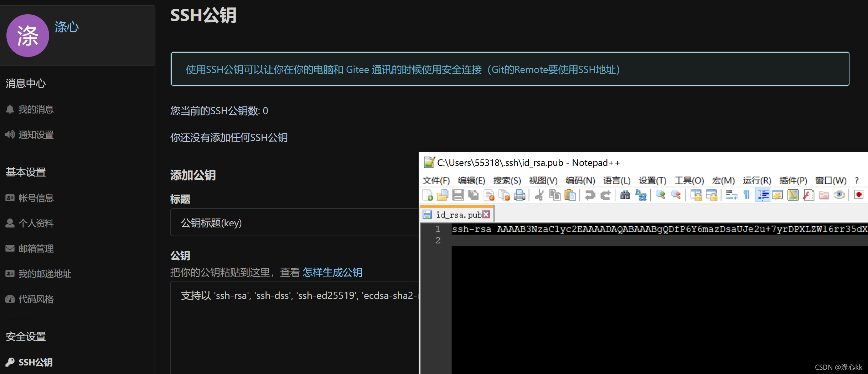Screen dimensions: 868x374
Task: Open Find with the binoculars icon
Action: pyautogui.click(x=625, y=195)
